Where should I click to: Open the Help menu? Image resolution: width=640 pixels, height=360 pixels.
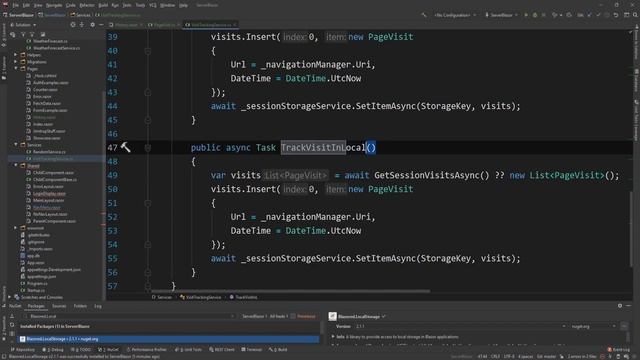point(184,5)
